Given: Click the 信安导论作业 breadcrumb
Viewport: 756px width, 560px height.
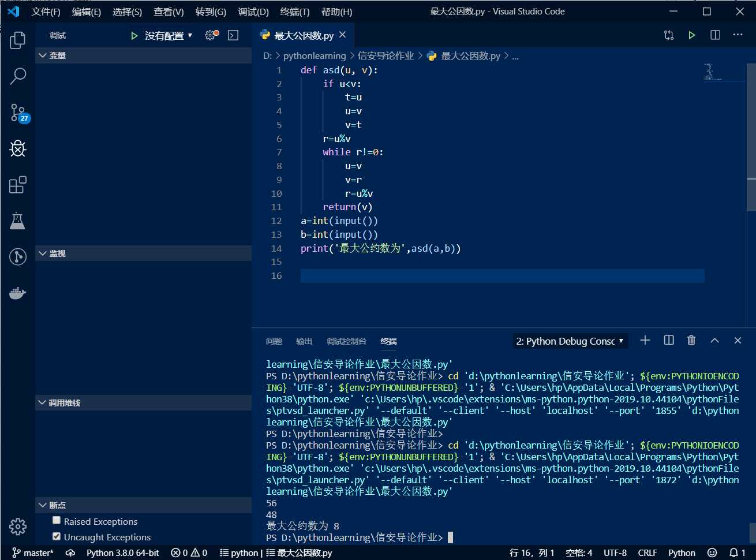Looking at the screenshot, I should click(x=386, y=56).
